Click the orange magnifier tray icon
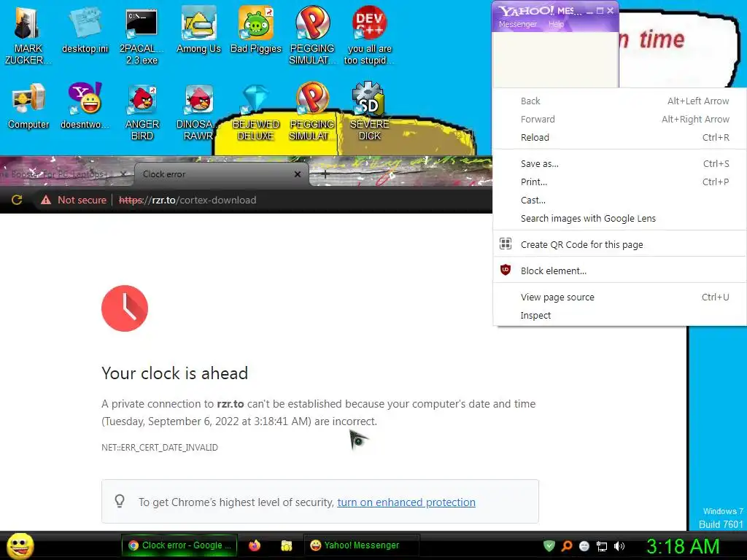 pos(567,545)
